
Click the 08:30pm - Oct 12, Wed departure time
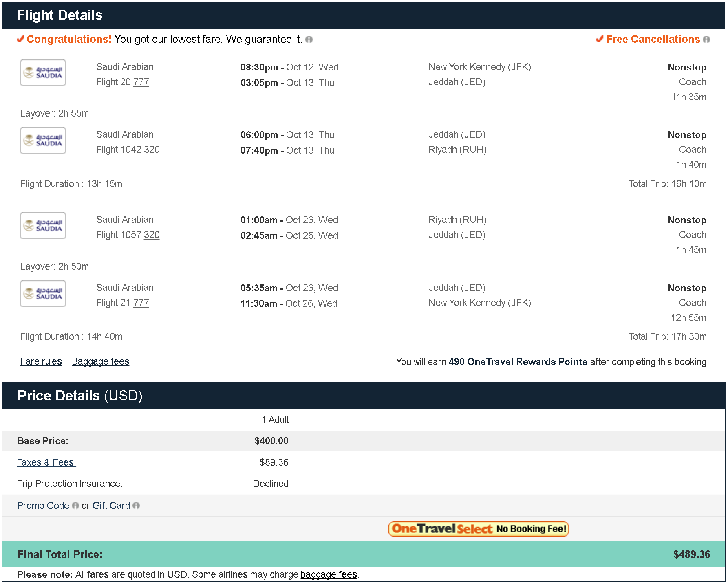pyautogui.click(x=289, y=67)
